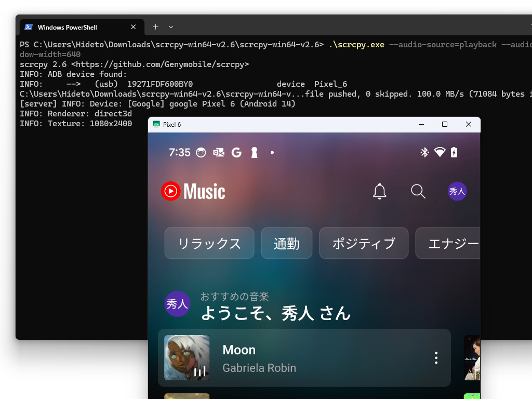Tap the battery indicator in the status bar
This screenshot has width=532, height=399.
click(453, 152)
